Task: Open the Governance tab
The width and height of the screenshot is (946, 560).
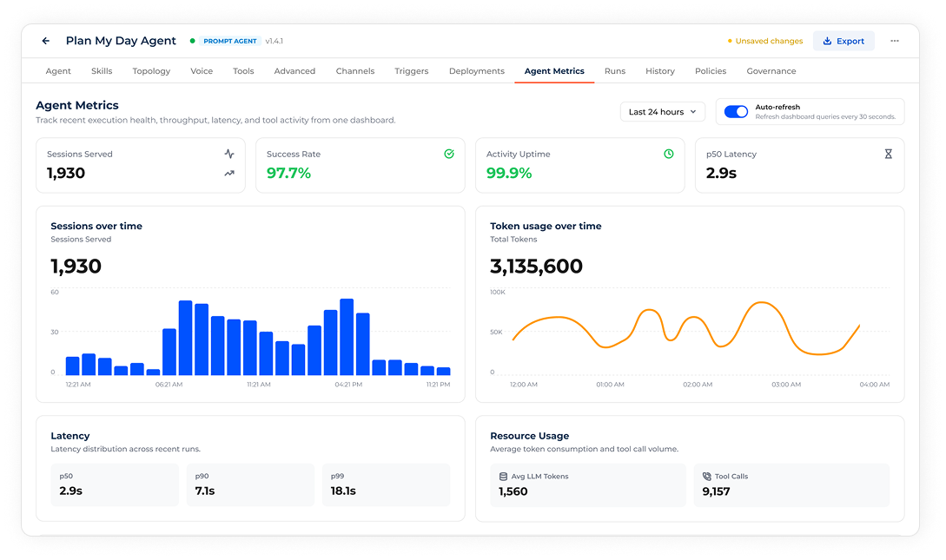Action: pos(771,71)
